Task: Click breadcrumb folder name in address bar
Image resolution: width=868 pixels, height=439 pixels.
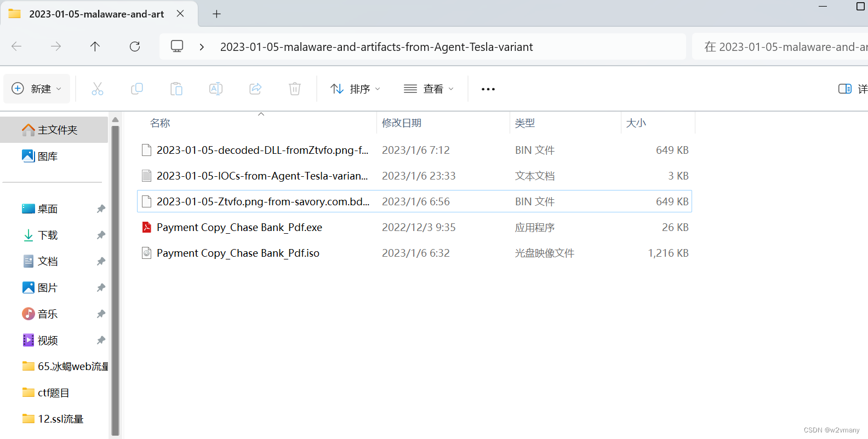Action: (376, 47)
